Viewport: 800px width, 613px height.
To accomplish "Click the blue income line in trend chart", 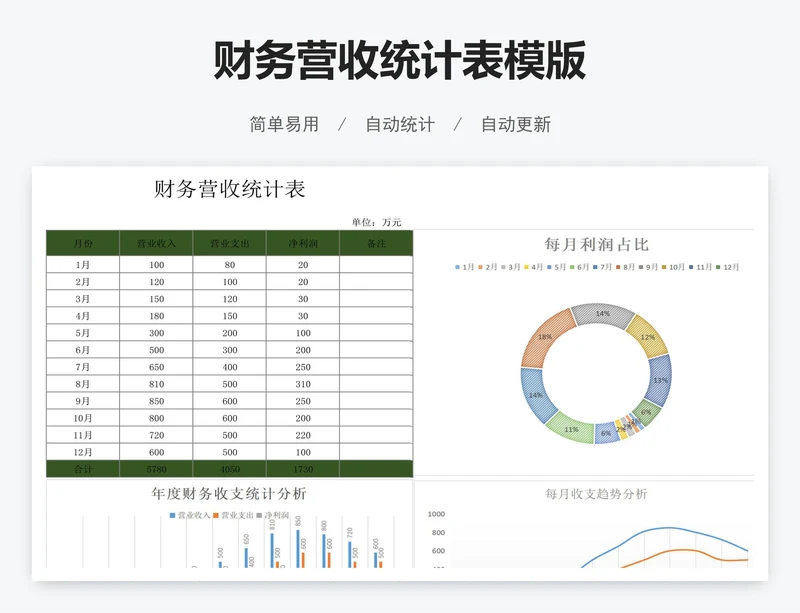I will click(668, 528).
